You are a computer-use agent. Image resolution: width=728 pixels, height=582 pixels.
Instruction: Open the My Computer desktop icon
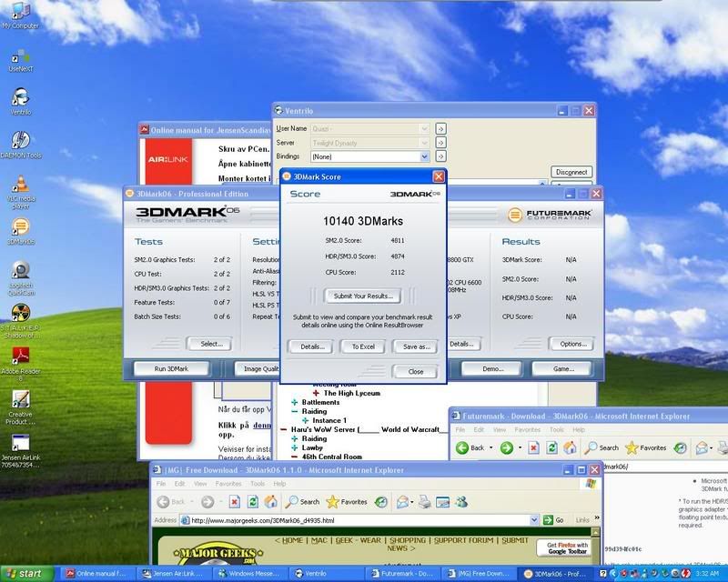point(20,15)
